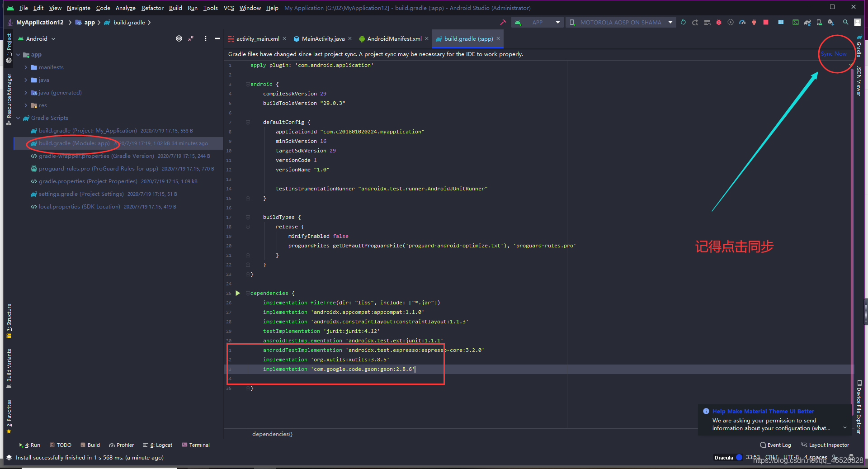Click the locate-file target icon in Project panel
Screen dimensions: 868x469
coord(179,38)
